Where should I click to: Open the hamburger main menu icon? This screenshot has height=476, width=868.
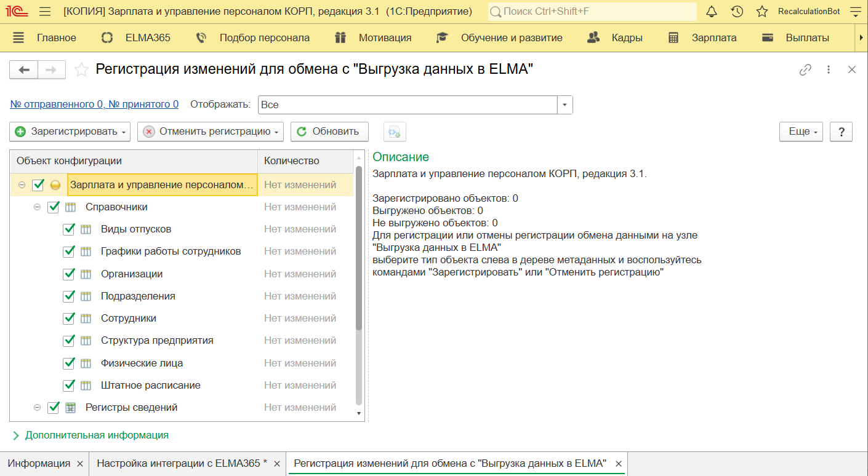pyautogui.click(x=44, y=11)
